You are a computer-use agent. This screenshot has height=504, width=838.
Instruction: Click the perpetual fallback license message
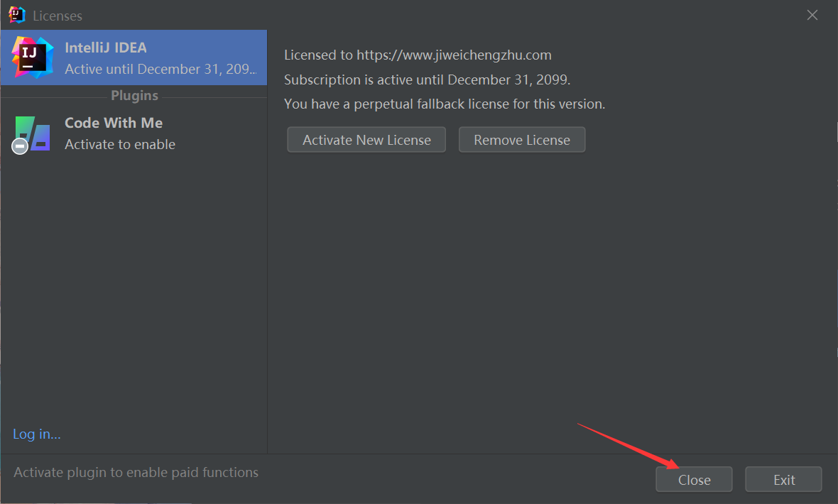[445, 104]
